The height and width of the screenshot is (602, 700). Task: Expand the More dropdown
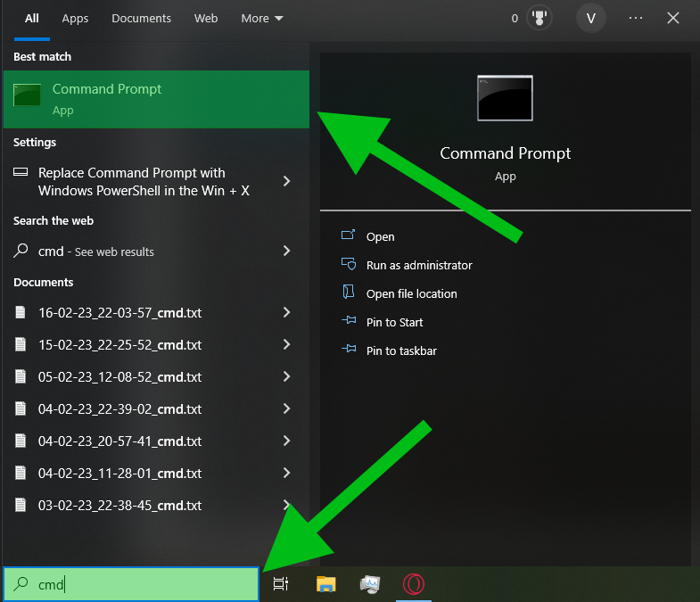click(262, 19)
